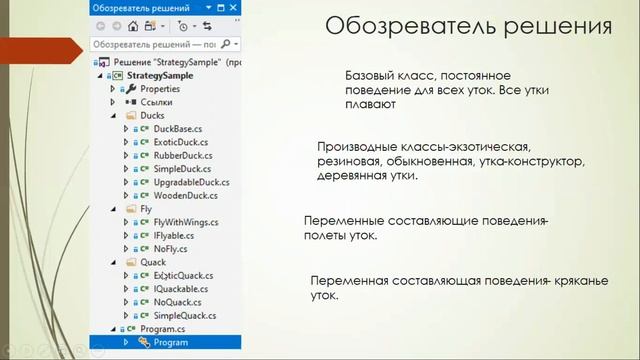Select ExoticDuck.cs file
The image size is (640, 360).
click(181, 142)
